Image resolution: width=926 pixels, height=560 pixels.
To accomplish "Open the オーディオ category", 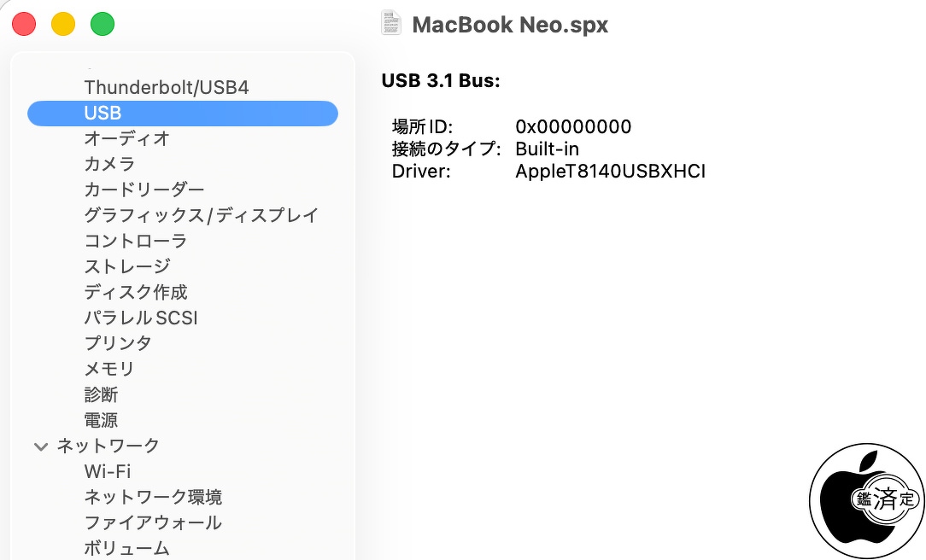I will pos(126,138).
